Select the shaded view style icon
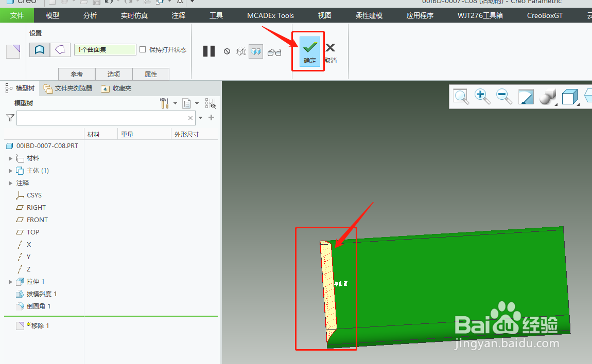Viewport: 592px width, 364px height. coord(547,96)
